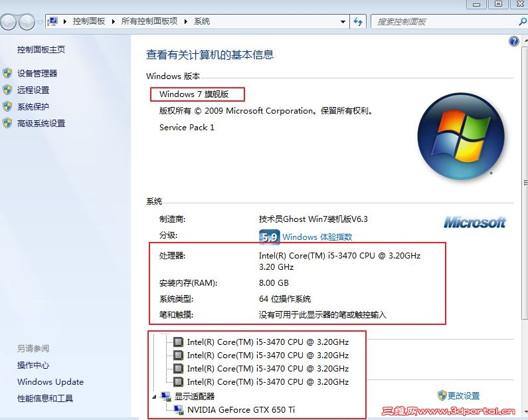Click the 搜索控制面板 search field

pos(444,21)
